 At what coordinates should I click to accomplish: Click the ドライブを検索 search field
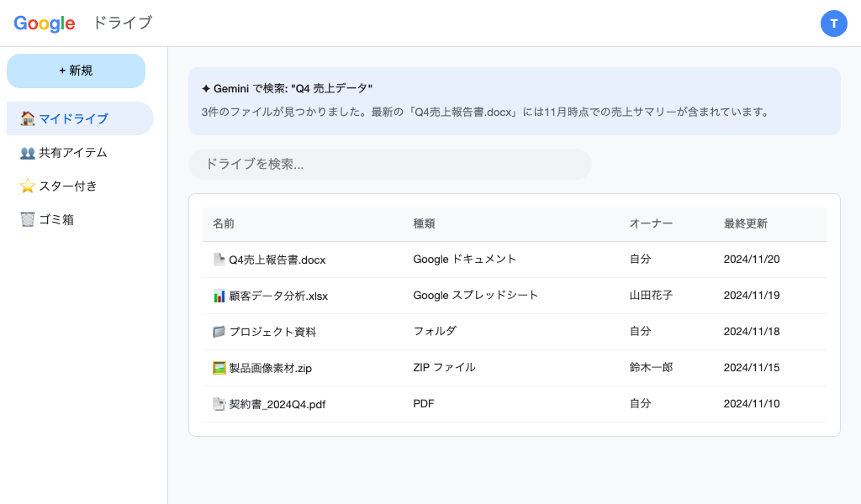(x=390, y=164)
